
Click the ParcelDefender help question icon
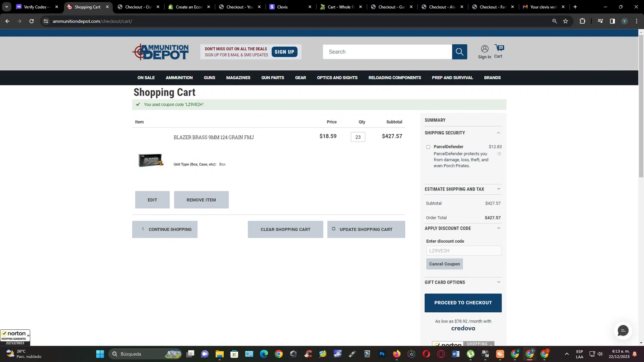tap(499, 154)
